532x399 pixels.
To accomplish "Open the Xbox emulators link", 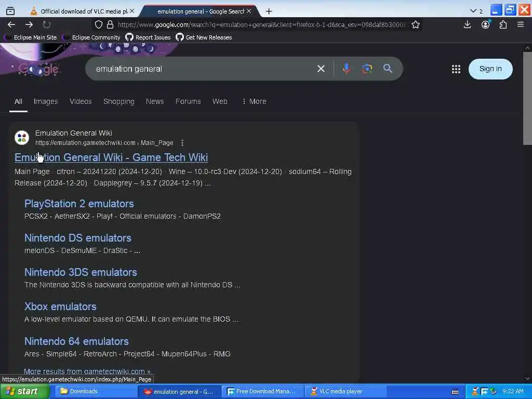I will 60,307.
